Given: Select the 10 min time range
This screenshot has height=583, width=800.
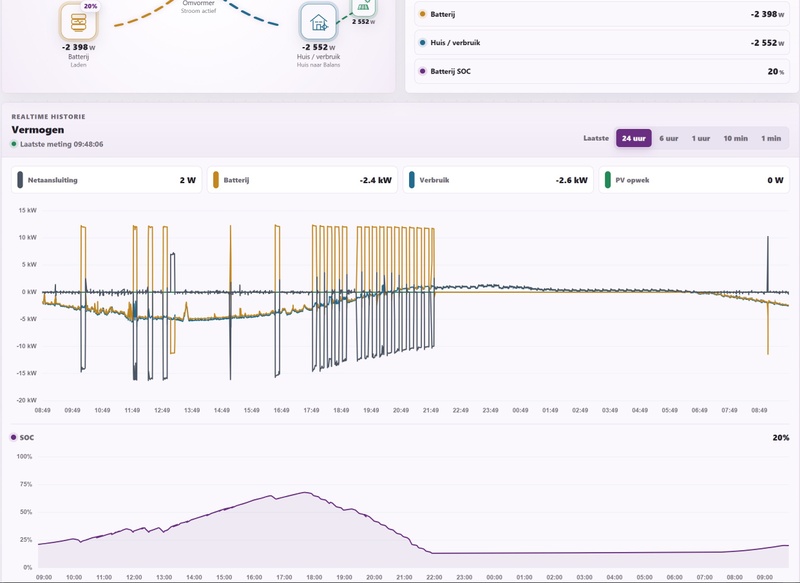Looking at the screenshot, I should (735, 138).
